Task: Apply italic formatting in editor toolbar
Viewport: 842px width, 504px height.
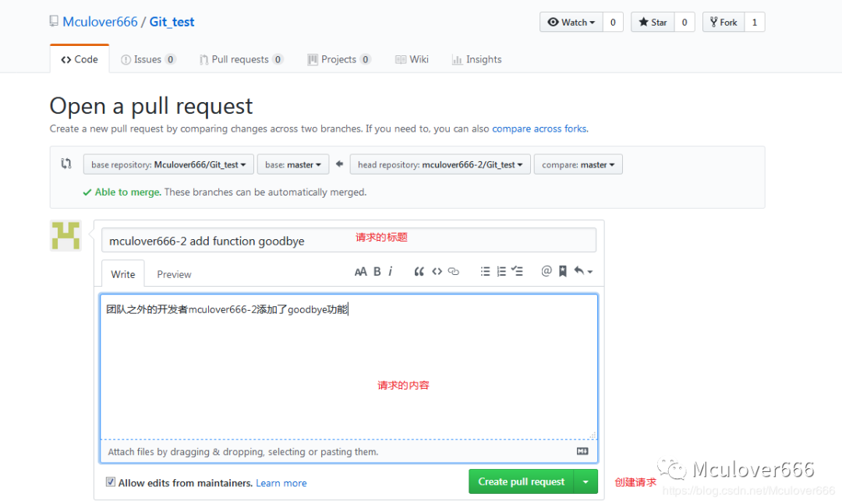Action: pyautogui.click(x=391, y=272)
